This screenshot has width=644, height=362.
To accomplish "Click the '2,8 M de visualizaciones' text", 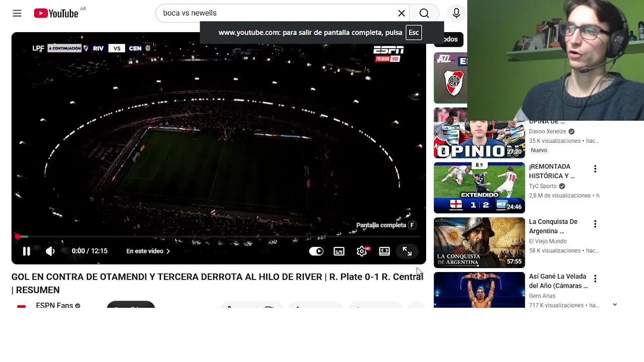I will 560,196.
